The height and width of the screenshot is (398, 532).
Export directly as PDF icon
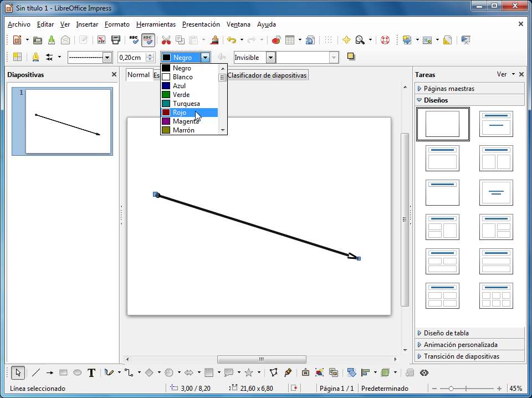coord(101,40)
